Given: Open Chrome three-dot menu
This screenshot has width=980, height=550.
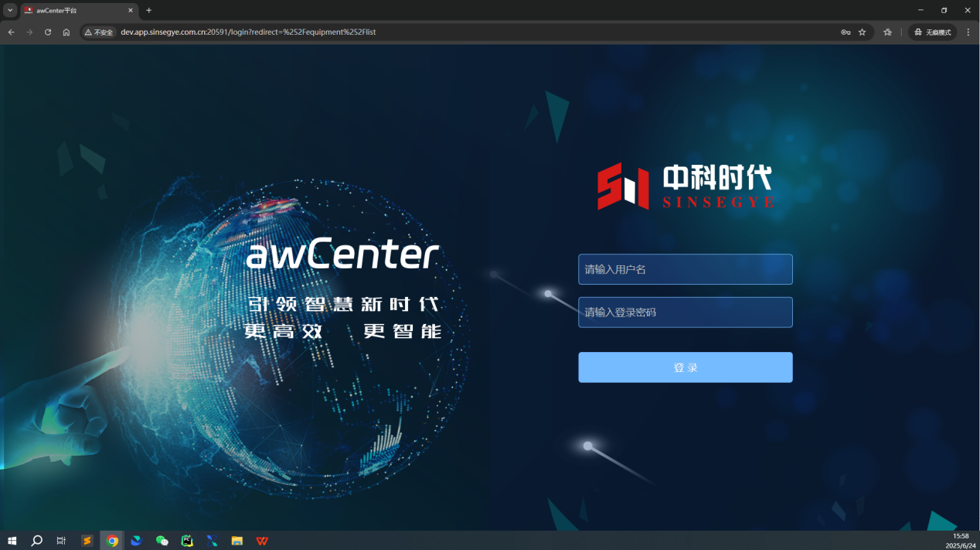Looking at the screenshot, I should tap(968, 32).
